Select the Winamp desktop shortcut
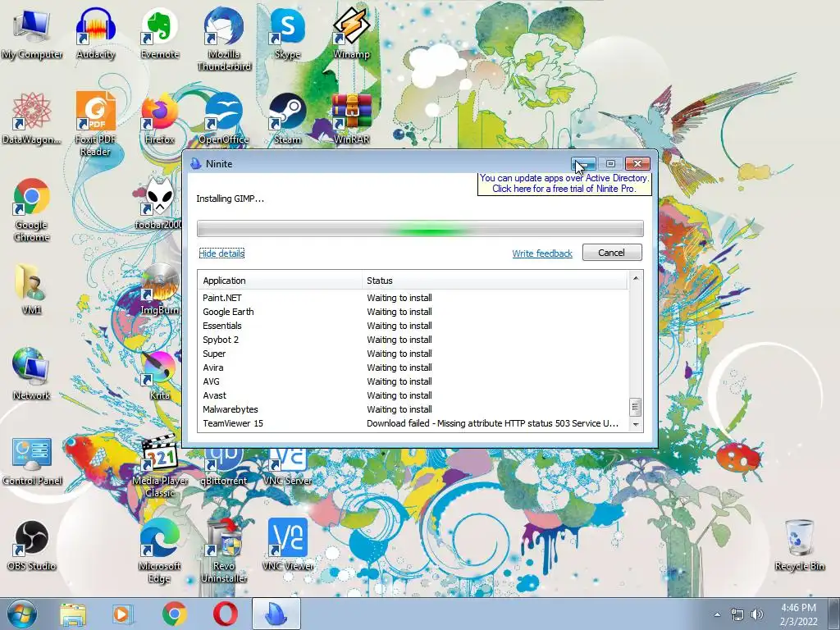 [x=351, y=33]
